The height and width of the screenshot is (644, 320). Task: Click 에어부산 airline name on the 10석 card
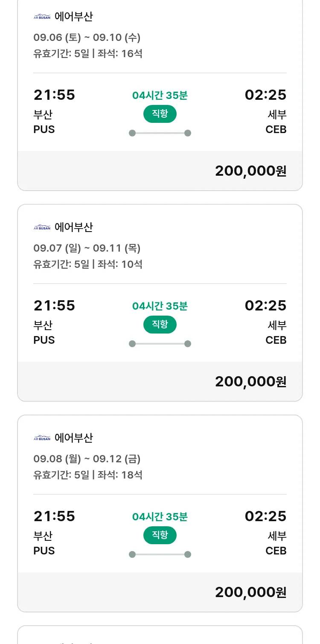[x=74, y=227]
